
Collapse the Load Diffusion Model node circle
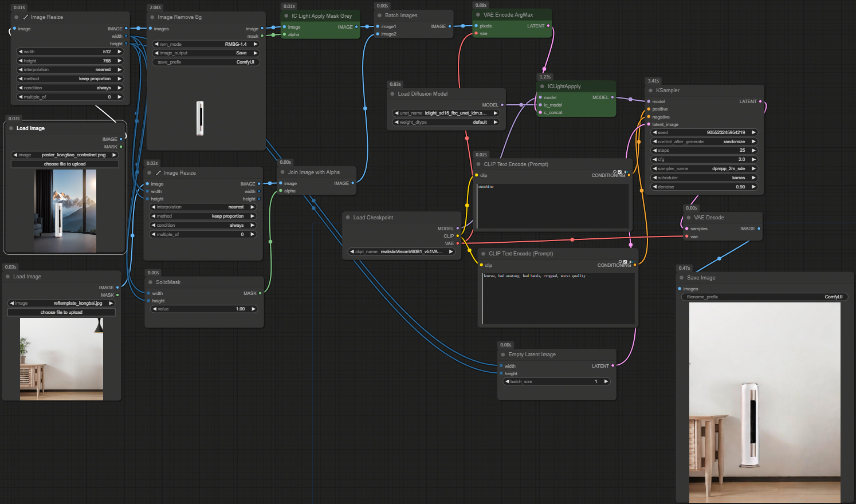(x=392, y=93)
